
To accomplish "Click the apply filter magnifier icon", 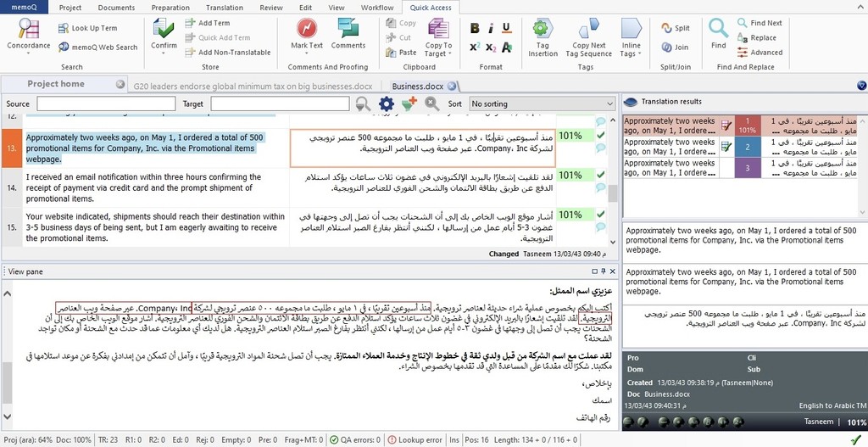I will point(363,103).
